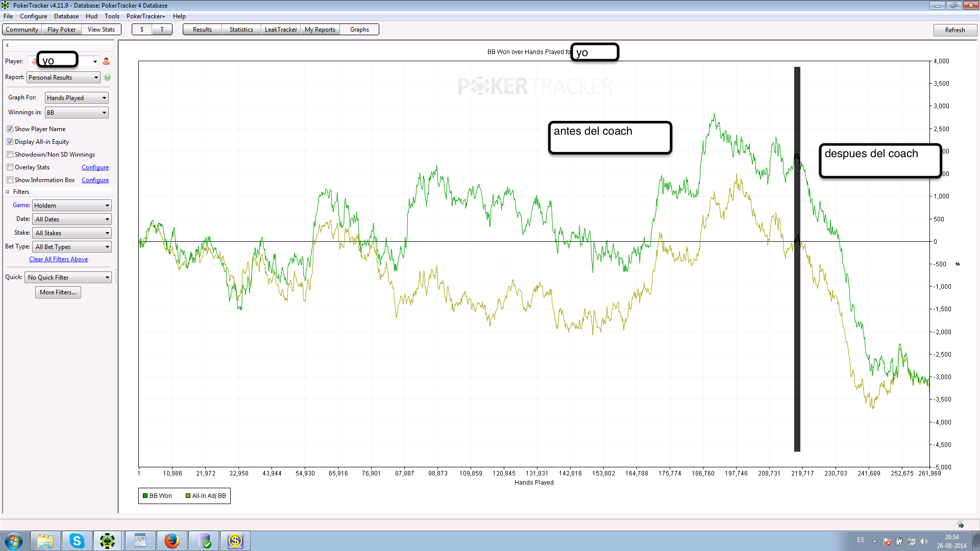
Task: Click the PokerTracker taskbar icon
Action: tap(108, 541)
